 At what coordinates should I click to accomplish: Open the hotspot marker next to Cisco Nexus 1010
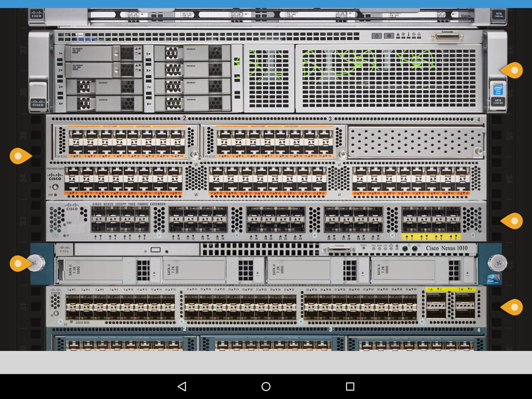point(21,263)
